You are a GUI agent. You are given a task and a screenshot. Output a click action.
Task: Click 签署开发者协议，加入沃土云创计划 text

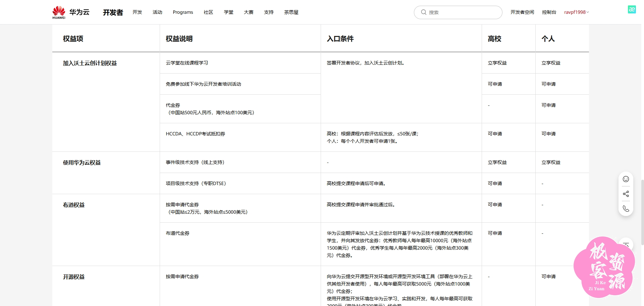(x=366, y=63)
